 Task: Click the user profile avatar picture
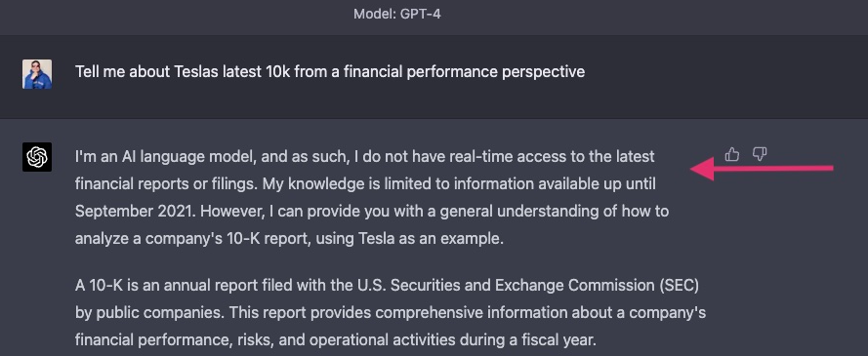coord(37,74)
